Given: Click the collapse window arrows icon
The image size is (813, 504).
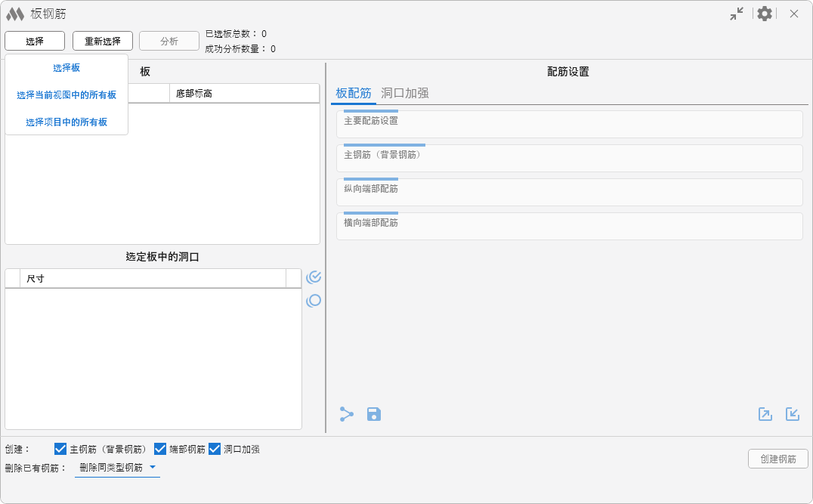Looking at the screenshot, I should point(737,14).
